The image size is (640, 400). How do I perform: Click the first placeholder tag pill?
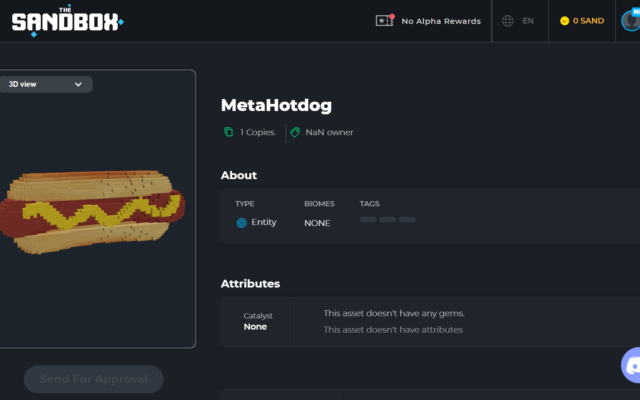[x=368, y=220]
